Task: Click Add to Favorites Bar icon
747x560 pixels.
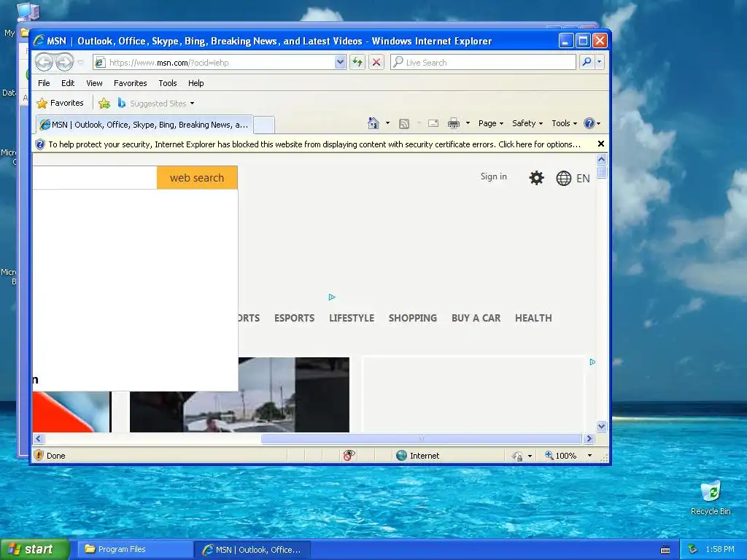Action: tap(104, 103)
